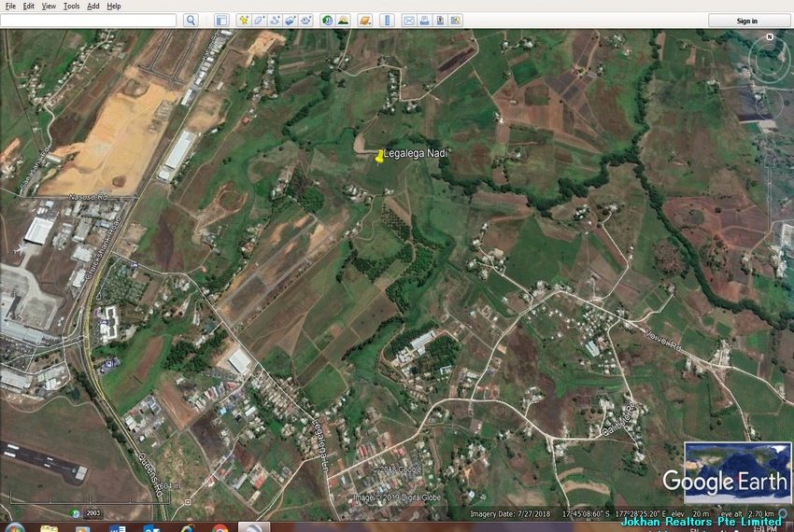The image size is (794, 532).
Task: Open the Show Ruler tool
Action: click(386, 21)
